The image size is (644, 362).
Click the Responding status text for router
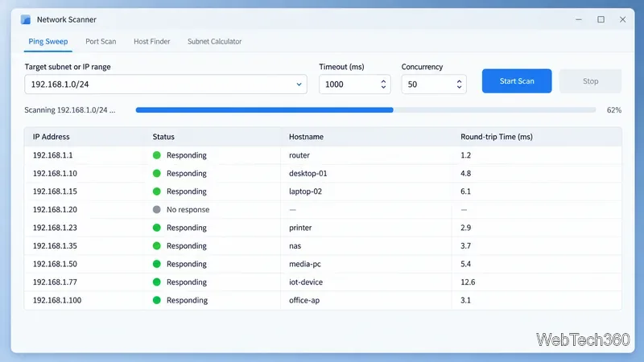tap(187, 155)
